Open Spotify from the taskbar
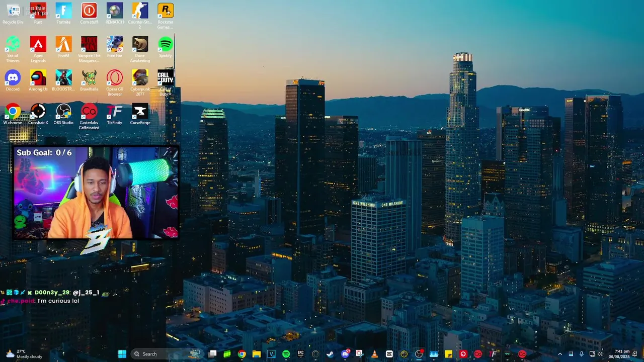Viewport: 644px width, 362px height. [x=286, y=354]
